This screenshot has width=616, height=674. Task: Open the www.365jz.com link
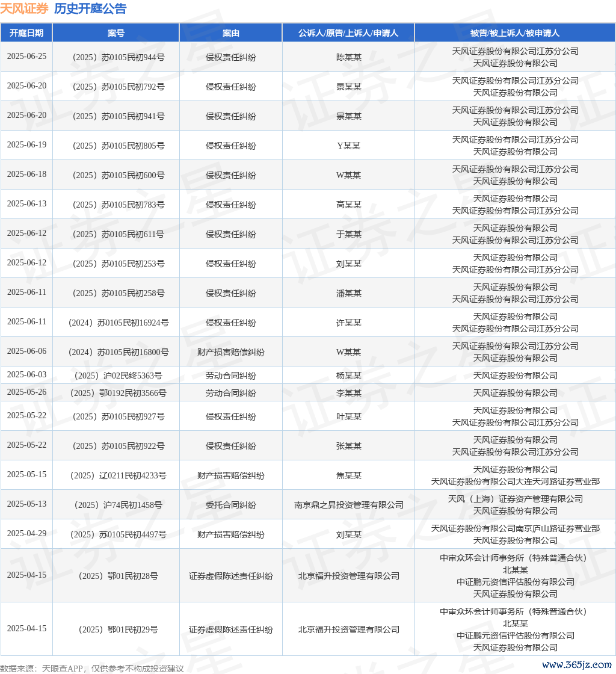click(577, 664)
